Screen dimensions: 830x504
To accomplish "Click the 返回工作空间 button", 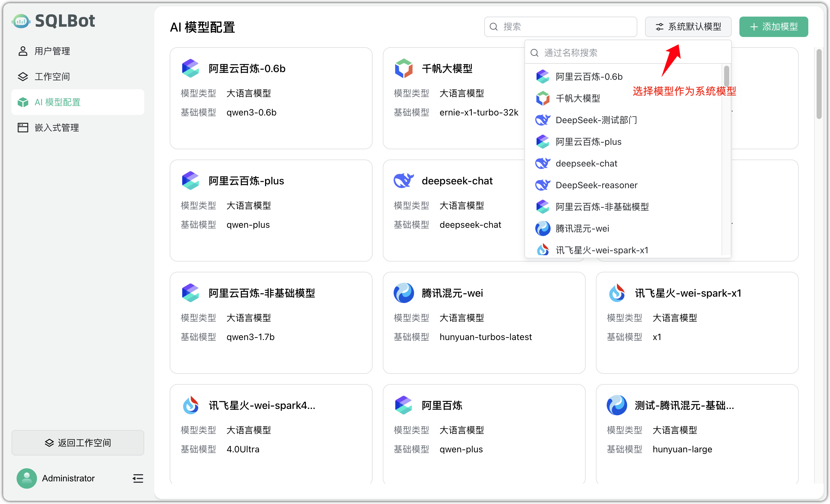I will 78,443.
